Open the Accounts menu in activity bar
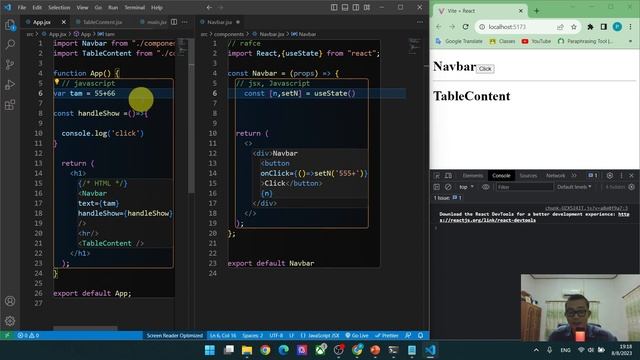 pos(10,301)
